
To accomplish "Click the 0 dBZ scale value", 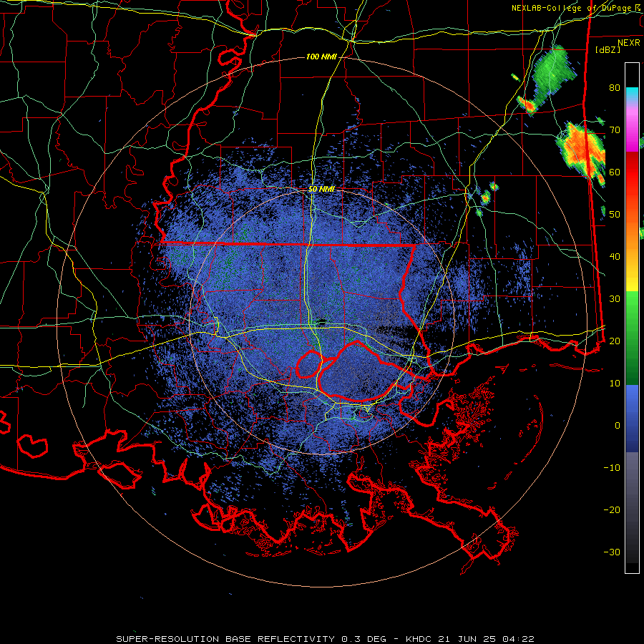I will pos(618,426).
